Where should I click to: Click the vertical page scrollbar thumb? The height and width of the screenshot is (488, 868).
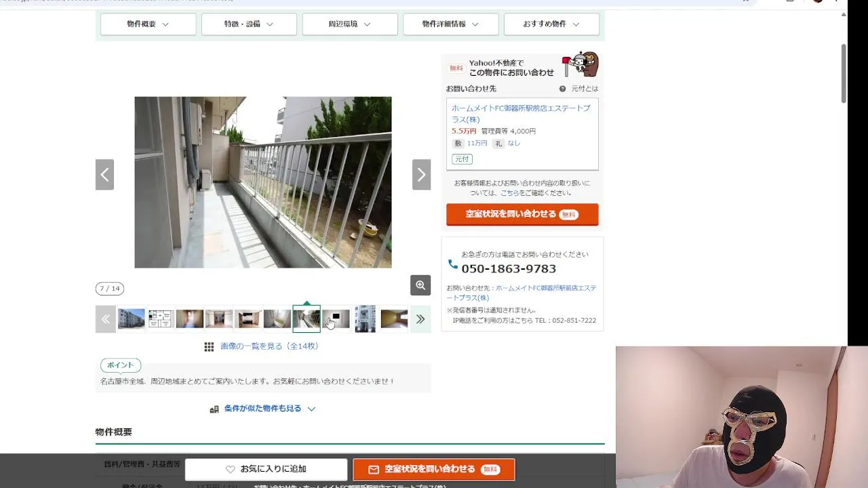pos(844,73)
